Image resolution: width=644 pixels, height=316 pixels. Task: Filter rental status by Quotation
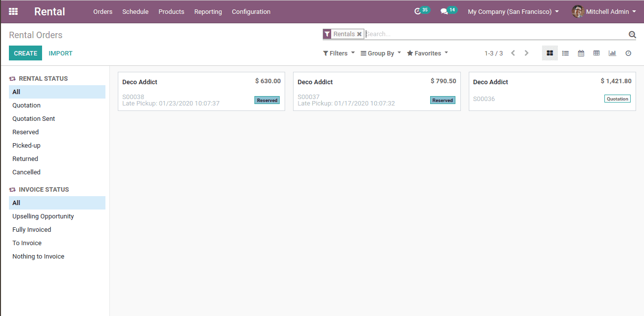coord(57,105)
